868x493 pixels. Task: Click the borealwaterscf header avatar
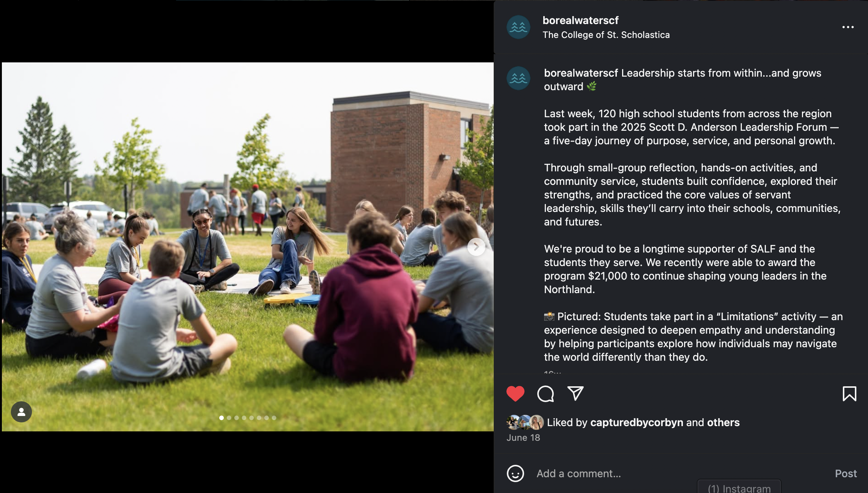(518, 27)
